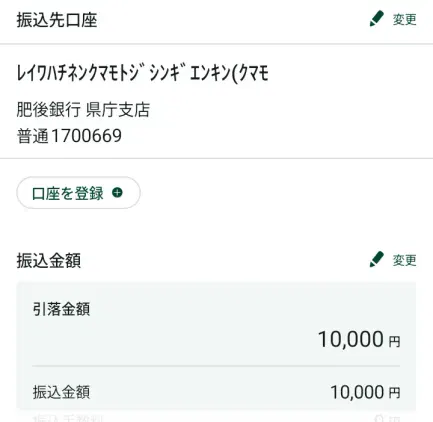This screenshot has width=433, height=422.
Task: Select account number 普通1700669
Action: pos(69,136)
